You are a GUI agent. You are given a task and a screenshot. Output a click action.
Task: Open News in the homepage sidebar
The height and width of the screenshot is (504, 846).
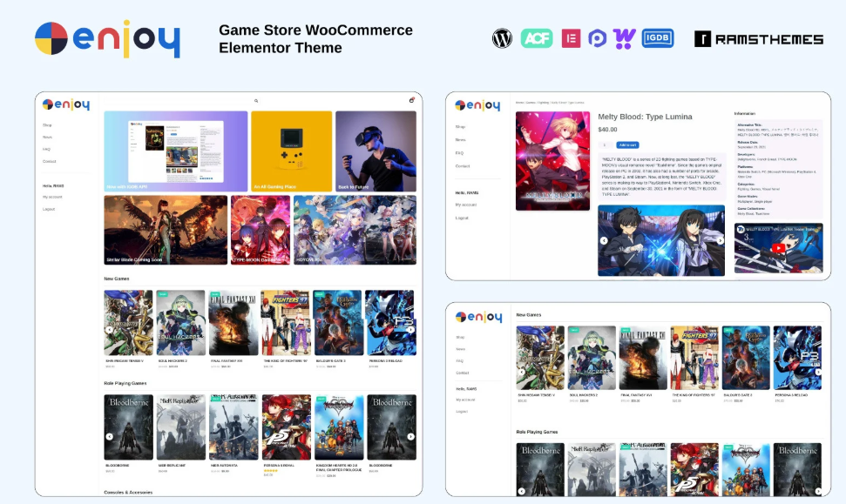pos(47,138)
